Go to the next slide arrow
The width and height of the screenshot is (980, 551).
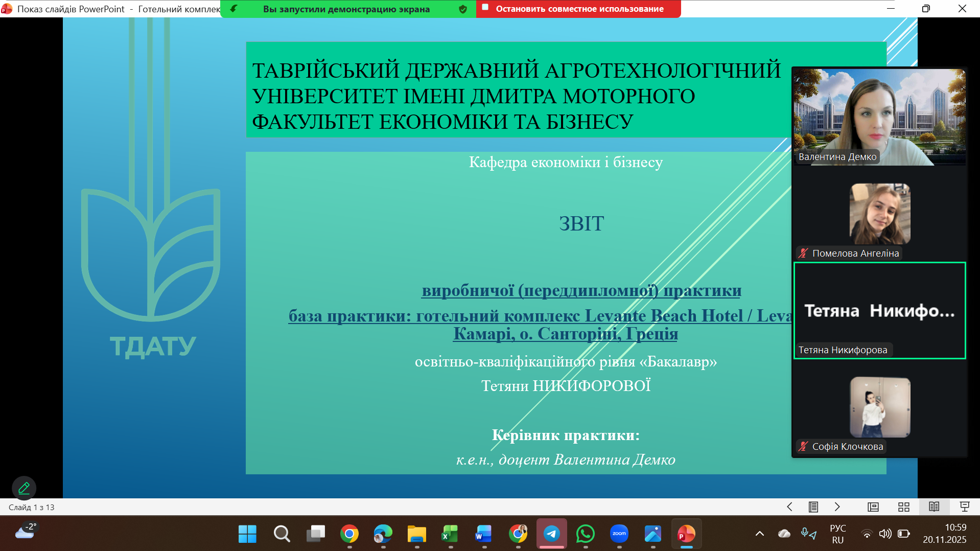point(837,507)
